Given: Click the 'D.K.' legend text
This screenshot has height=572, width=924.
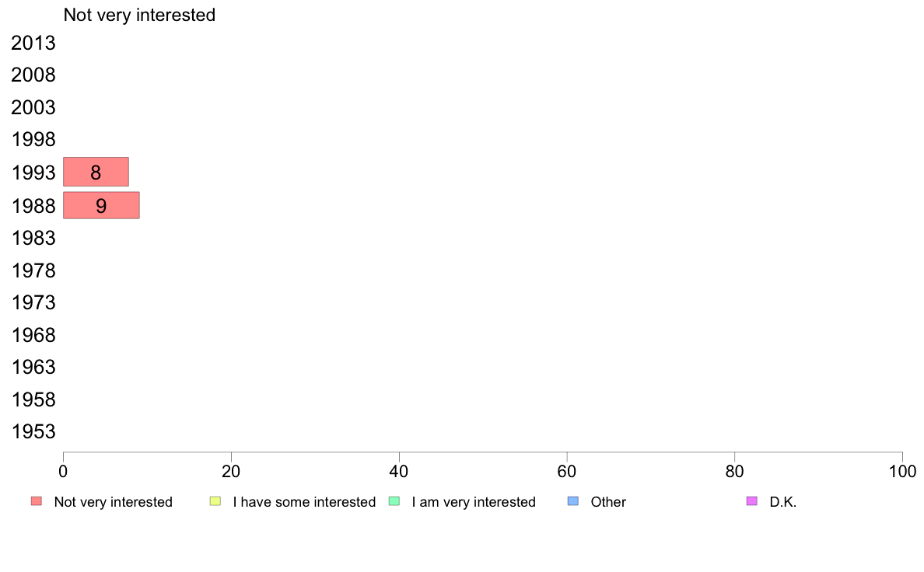Looking at the screenshot, I should point(783,502).
